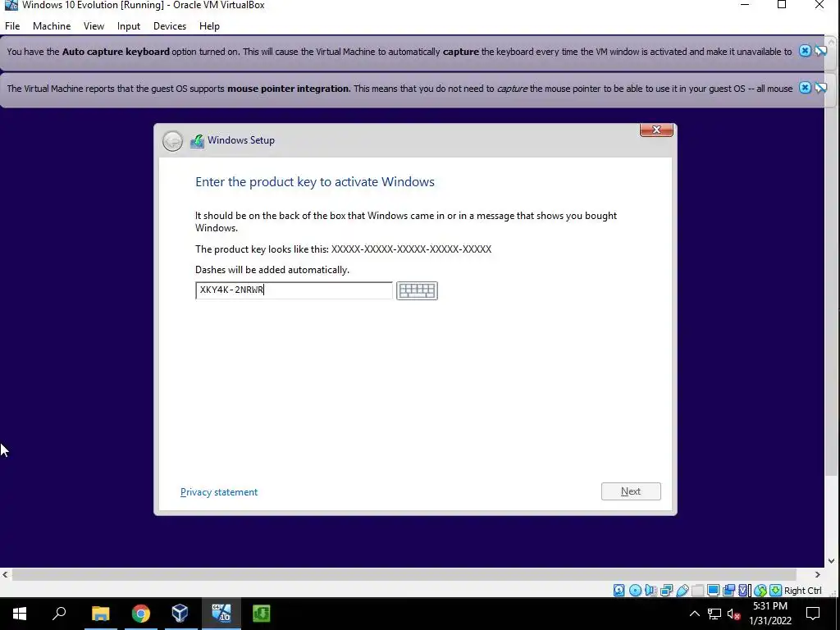The height and width of the screenshot is (630, 840).
Task: Click the scroll down arrow at right edge
Action: (831, 561)
